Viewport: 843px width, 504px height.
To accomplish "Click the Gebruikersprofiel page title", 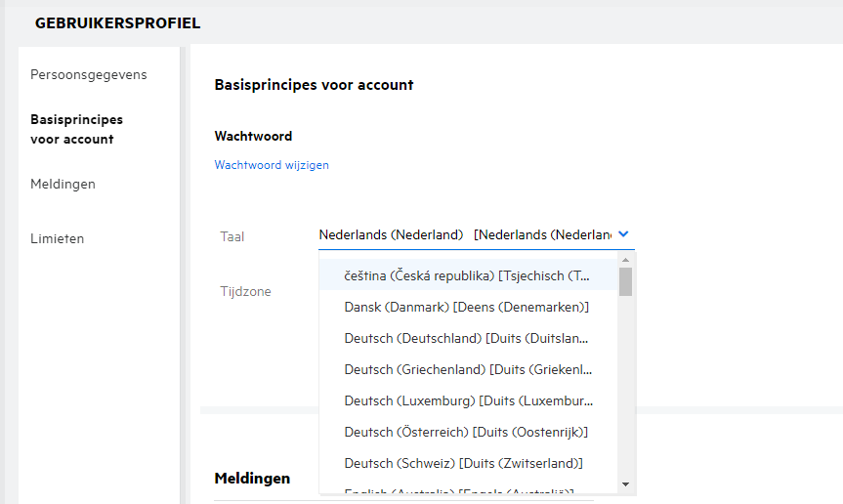I will coord(117,22).
